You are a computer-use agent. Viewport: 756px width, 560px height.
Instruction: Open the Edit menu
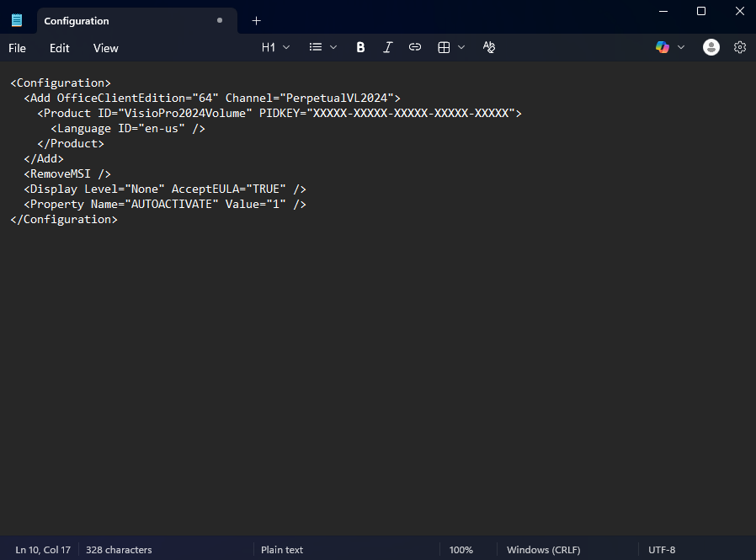pos(60,48)
